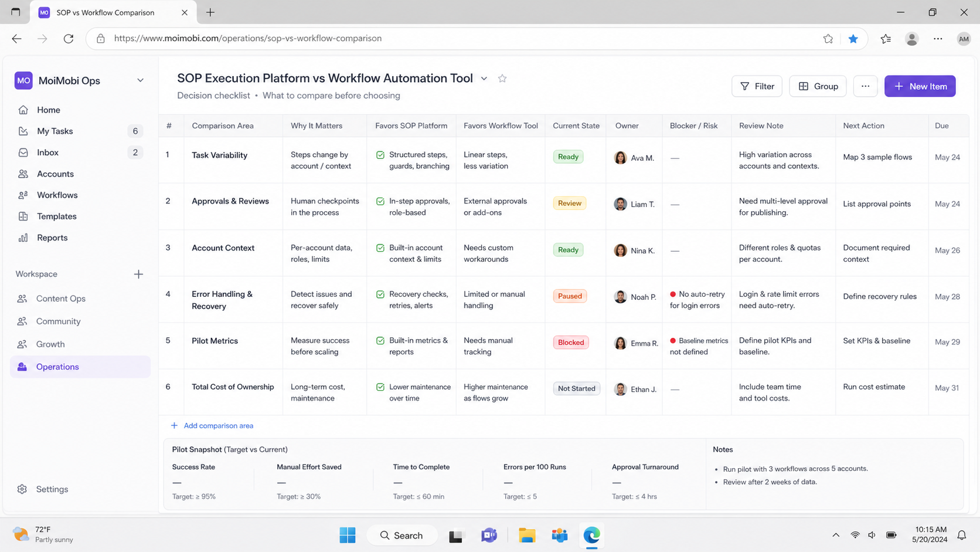Image resolution: width=980 pixels, height=552 pixels.
Task: Refresh the browser page
Action: pyautogui.click(x=69, y=39)
